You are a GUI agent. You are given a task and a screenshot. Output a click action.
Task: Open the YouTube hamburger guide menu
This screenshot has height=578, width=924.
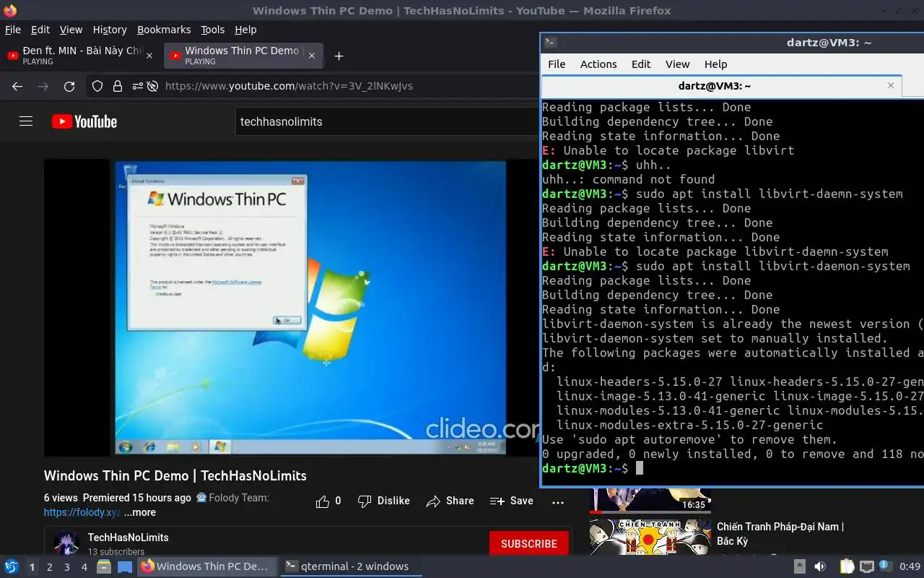click(x=26, y=121)
